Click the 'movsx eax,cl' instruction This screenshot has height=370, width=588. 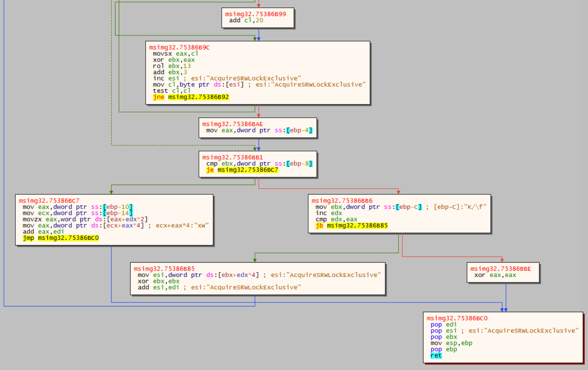175,54
